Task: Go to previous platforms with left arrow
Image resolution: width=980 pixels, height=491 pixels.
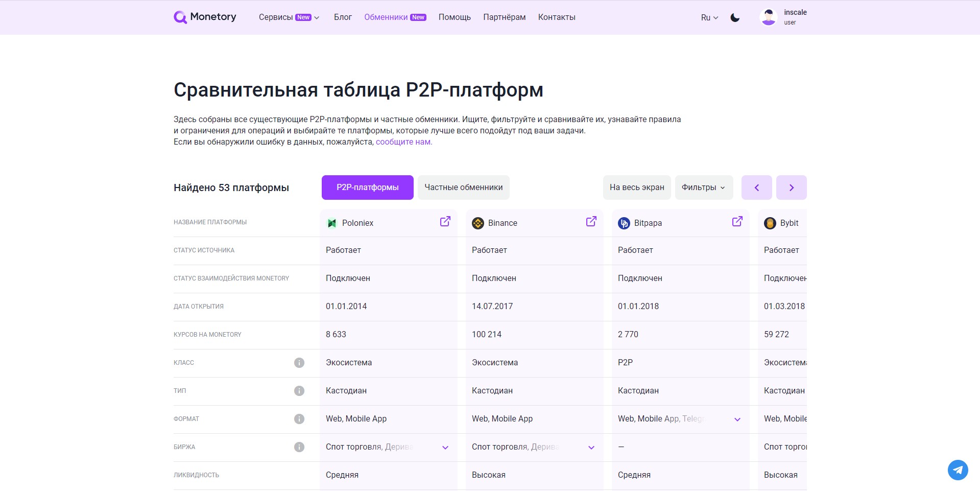Action: coord(757,188)
